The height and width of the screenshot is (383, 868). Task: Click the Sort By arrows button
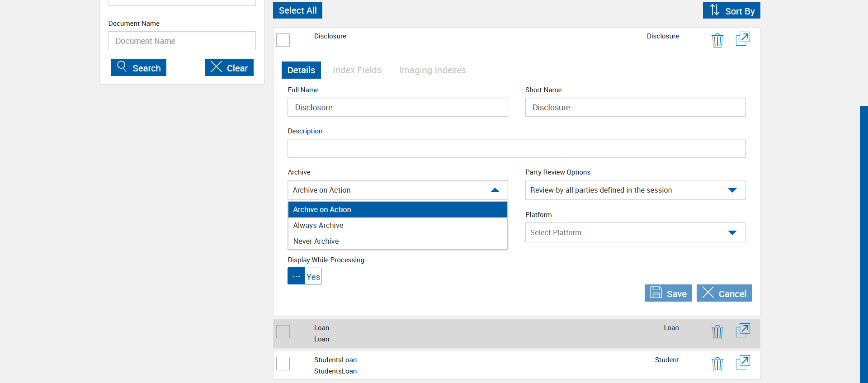[731, 10]
